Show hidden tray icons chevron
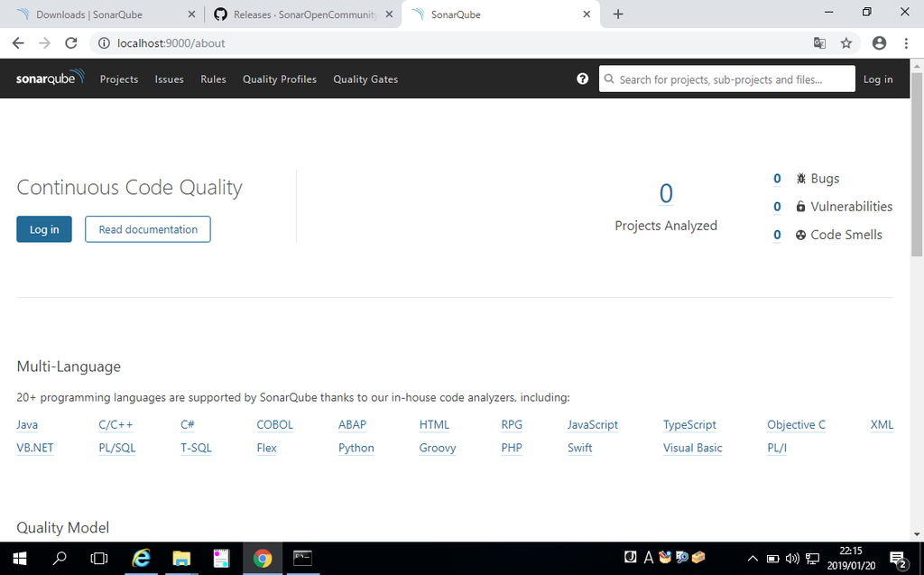The height and width of the screenshot is (575, 924). point(753,559)
